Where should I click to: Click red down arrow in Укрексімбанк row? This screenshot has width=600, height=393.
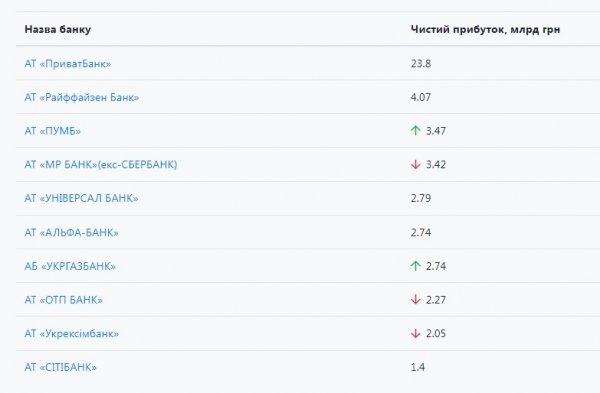[416, 333]
